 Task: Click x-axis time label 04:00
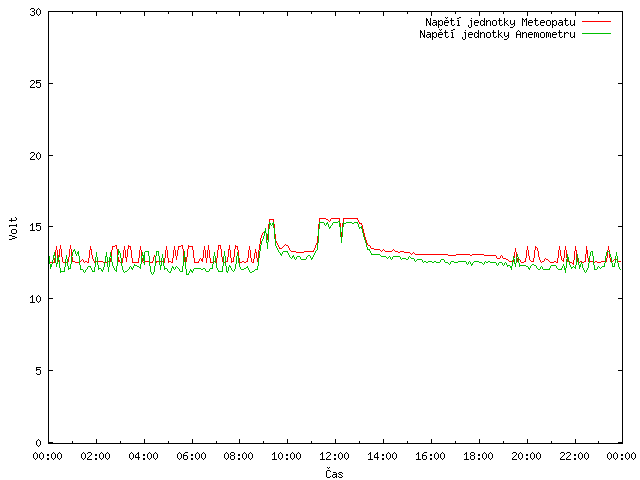pos(143,456)
